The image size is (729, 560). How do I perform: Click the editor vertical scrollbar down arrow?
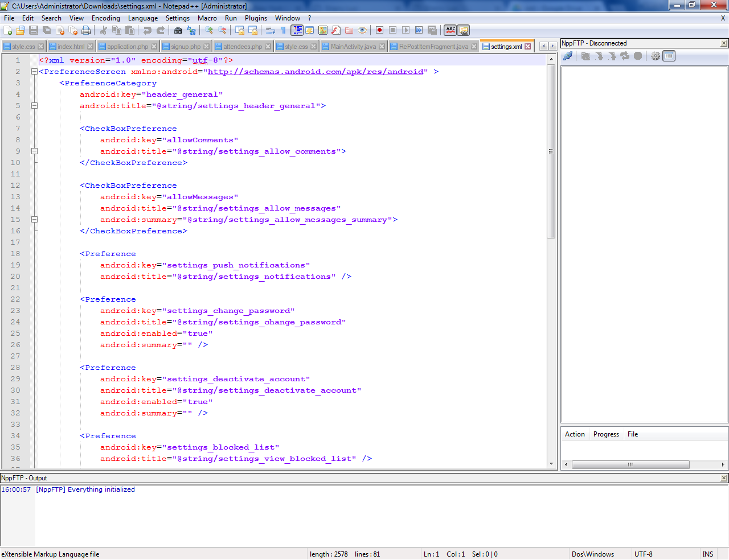tap(551, 464)
